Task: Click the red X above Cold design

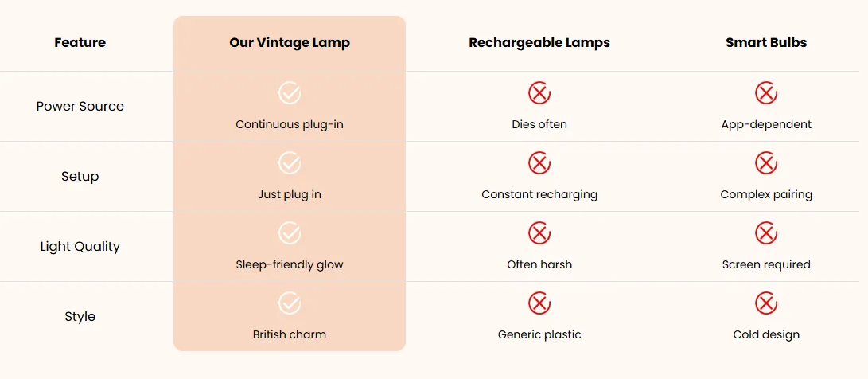Action: tap(766, 303)
